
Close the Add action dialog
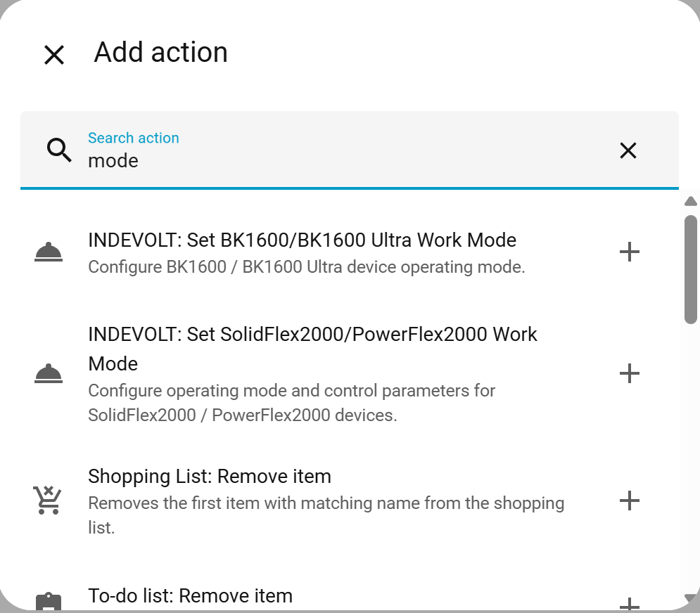[54, 55]
